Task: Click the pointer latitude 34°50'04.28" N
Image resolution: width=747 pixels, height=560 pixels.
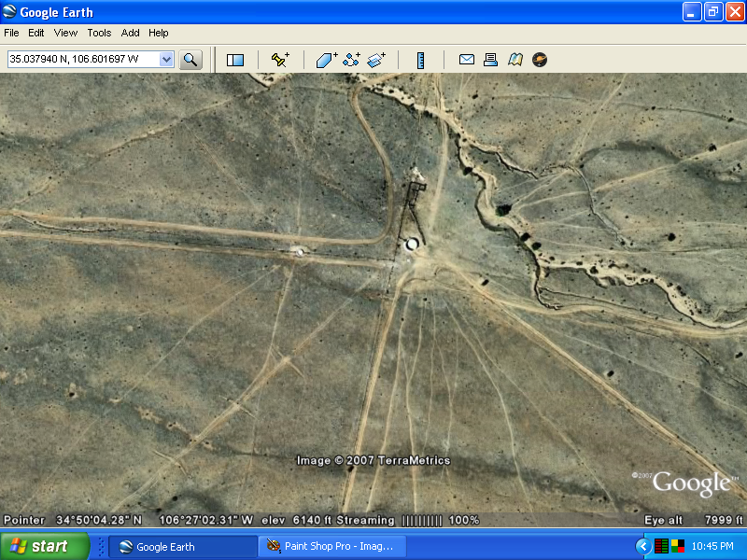Action: (99, 520)
